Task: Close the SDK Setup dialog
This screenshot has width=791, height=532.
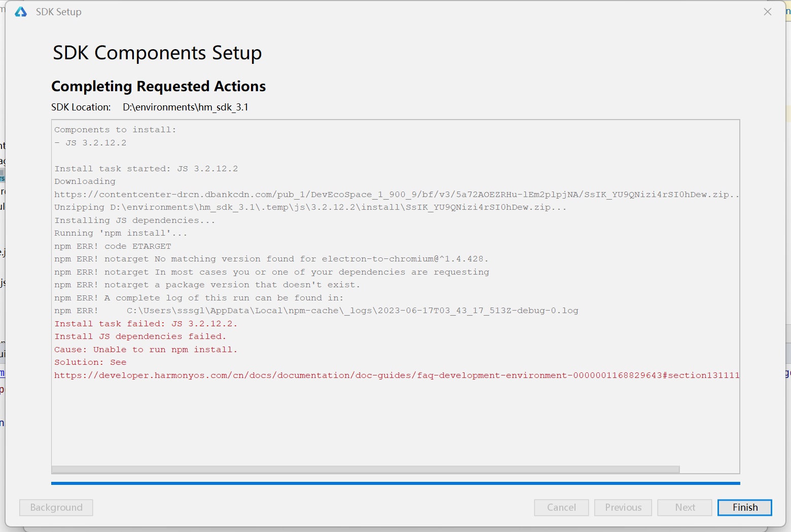Action: point(768,12)
